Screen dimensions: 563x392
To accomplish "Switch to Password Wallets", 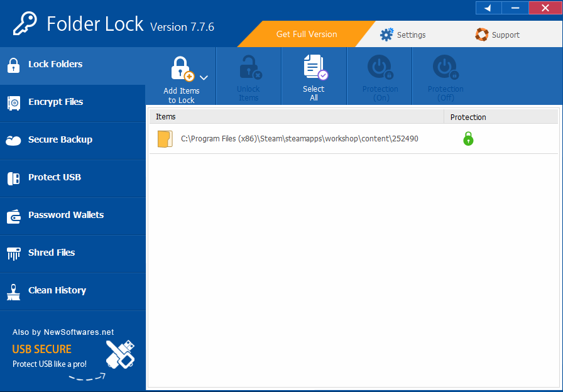I will pyautogui.click(x=72, y=215).
